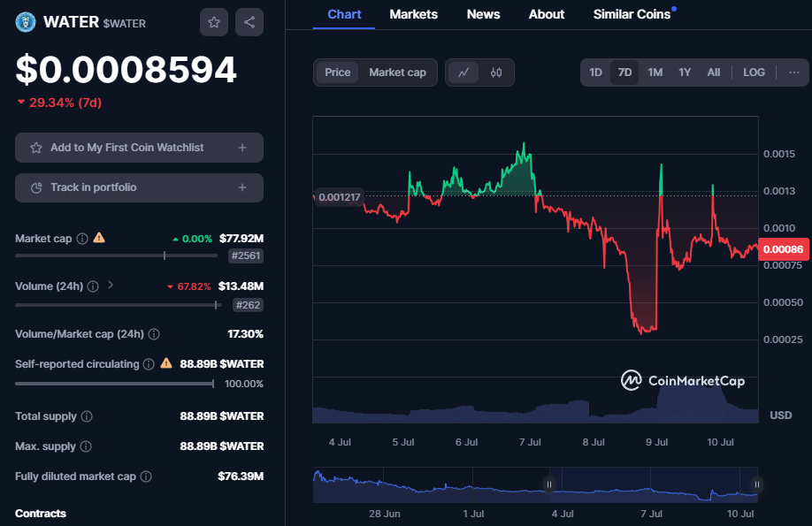The height and width of the screenshot is (526, 812).
Task: Set chart range to 1M
Action: [x=655, y=72]
